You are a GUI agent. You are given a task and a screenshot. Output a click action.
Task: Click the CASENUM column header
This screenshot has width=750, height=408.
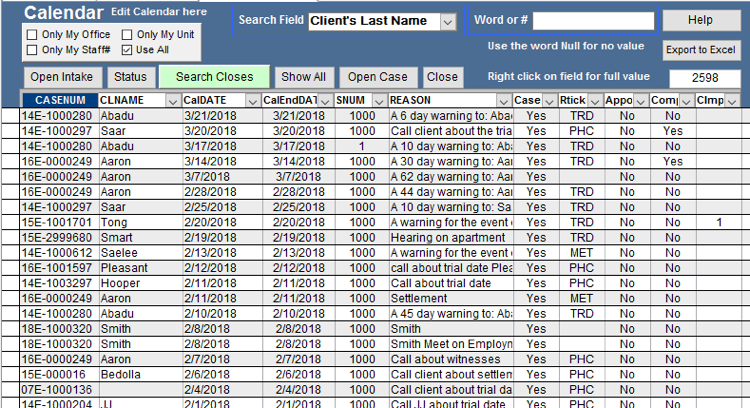click(x=59, y=100)
